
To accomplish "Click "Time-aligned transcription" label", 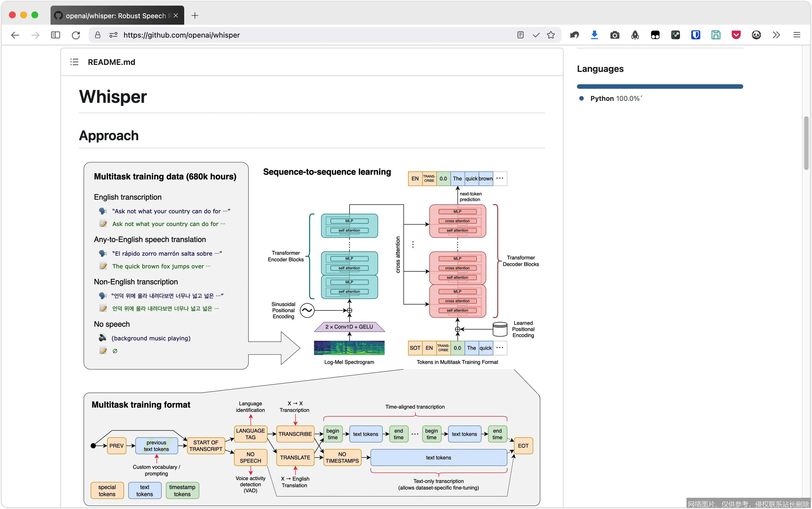I will click(x=415, y=407).
